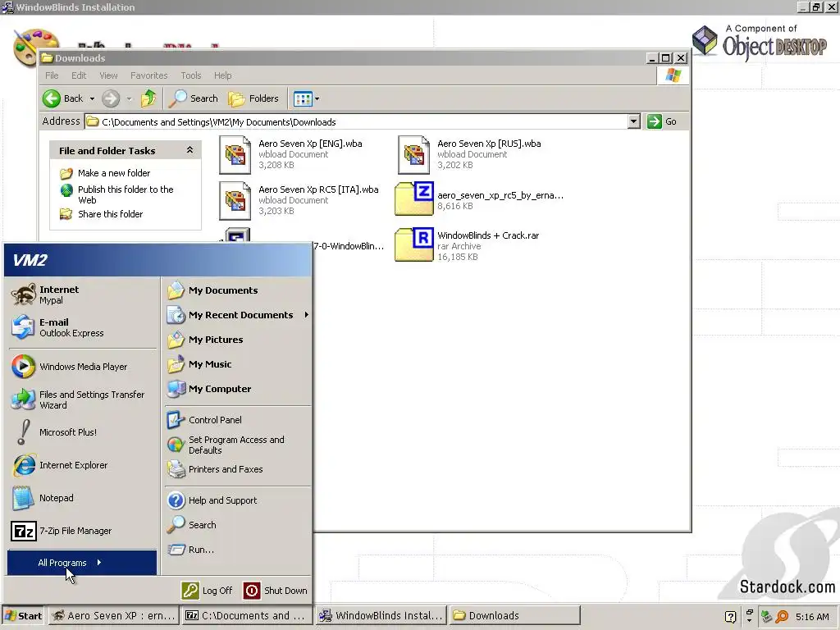This screenshot has width=840, height=630.
Task: Open the Forward history dropdown arrow
Action: tap(129, 98)
